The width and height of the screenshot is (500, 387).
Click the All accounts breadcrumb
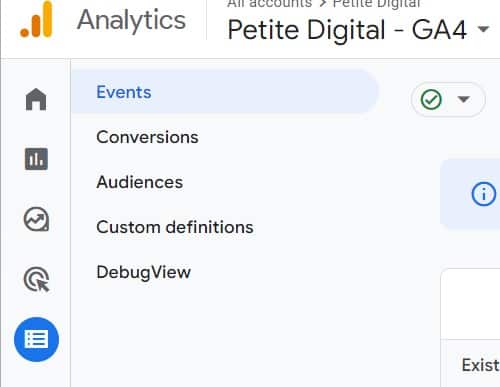[269, 3]
